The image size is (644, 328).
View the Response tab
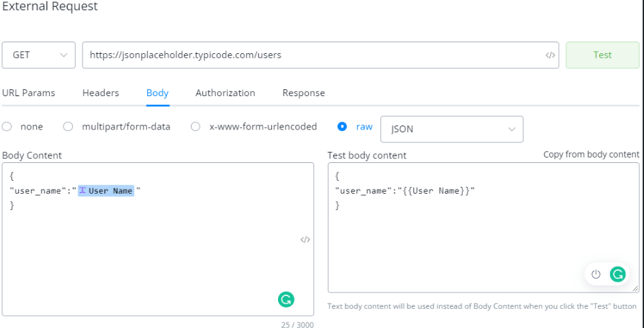(x=303, y=93)
